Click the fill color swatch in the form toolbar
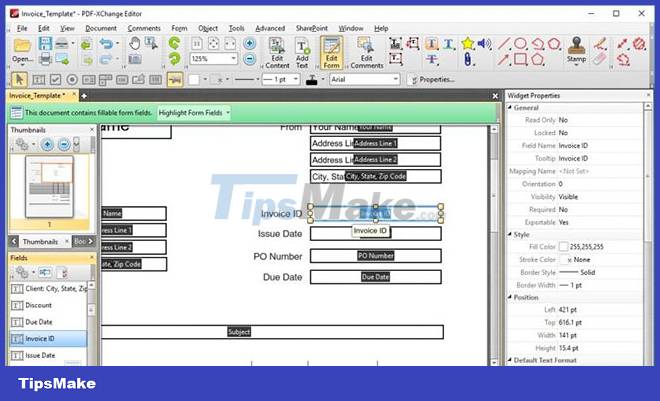 tap(194, 80)
